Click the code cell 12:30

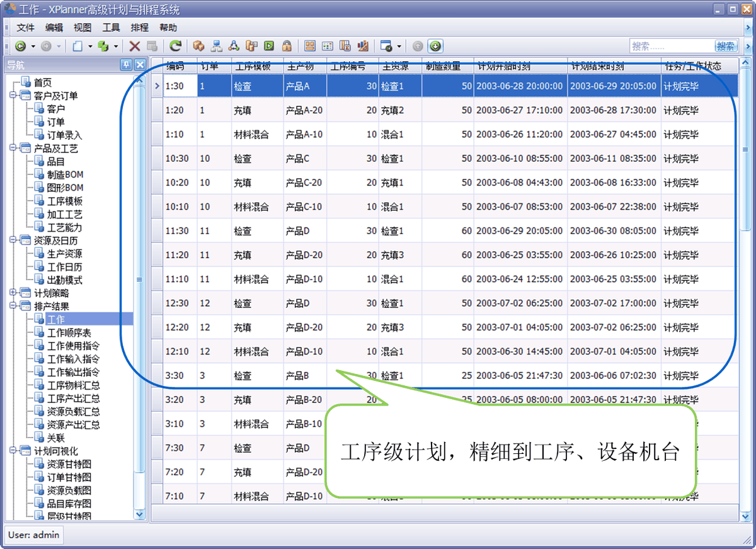180,303
